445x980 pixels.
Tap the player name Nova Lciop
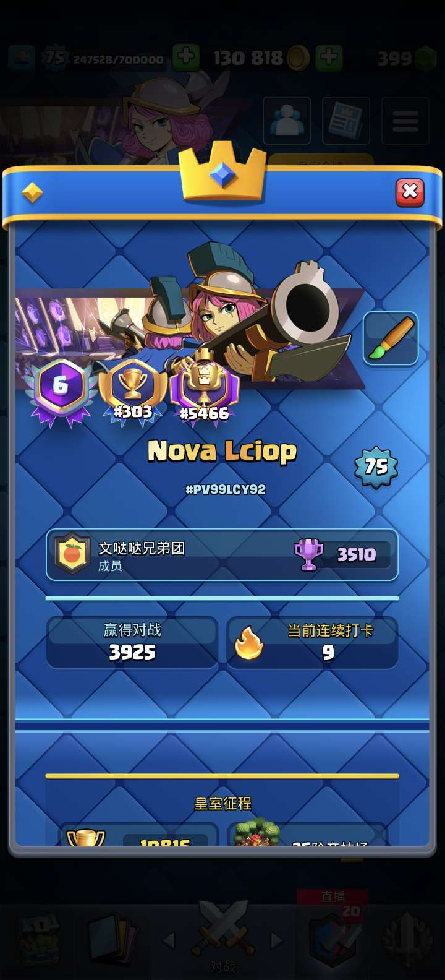point(222,451)
